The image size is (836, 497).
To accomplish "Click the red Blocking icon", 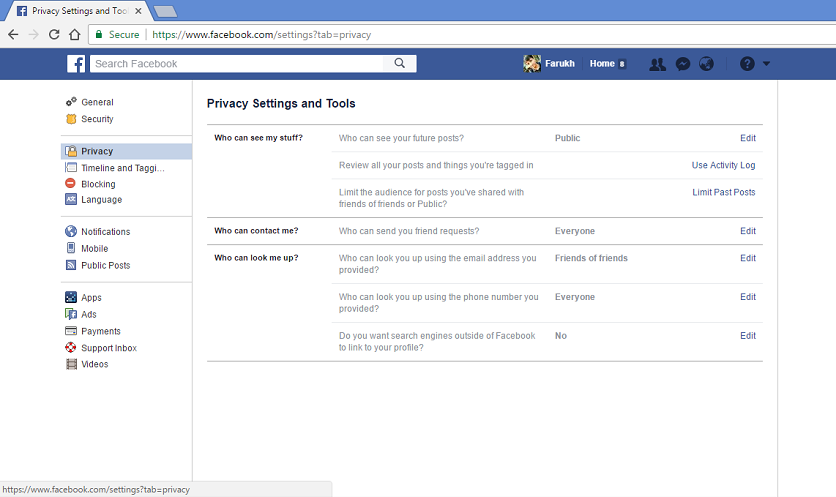I will 70,183.
